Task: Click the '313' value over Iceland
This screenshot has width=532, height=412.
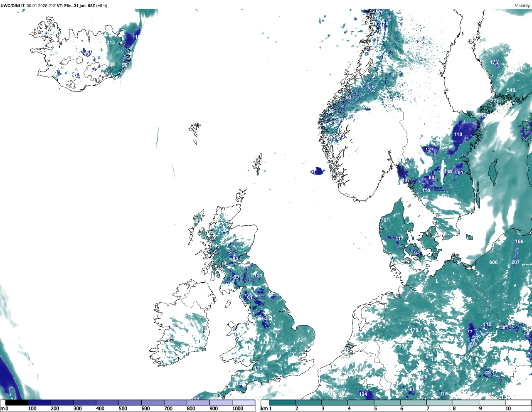Action: click(x=111, y=43)
